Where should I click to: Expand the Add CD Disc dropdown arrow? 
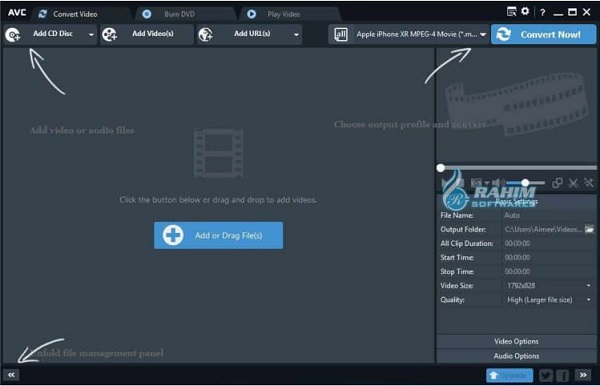[x=91, y=34]
